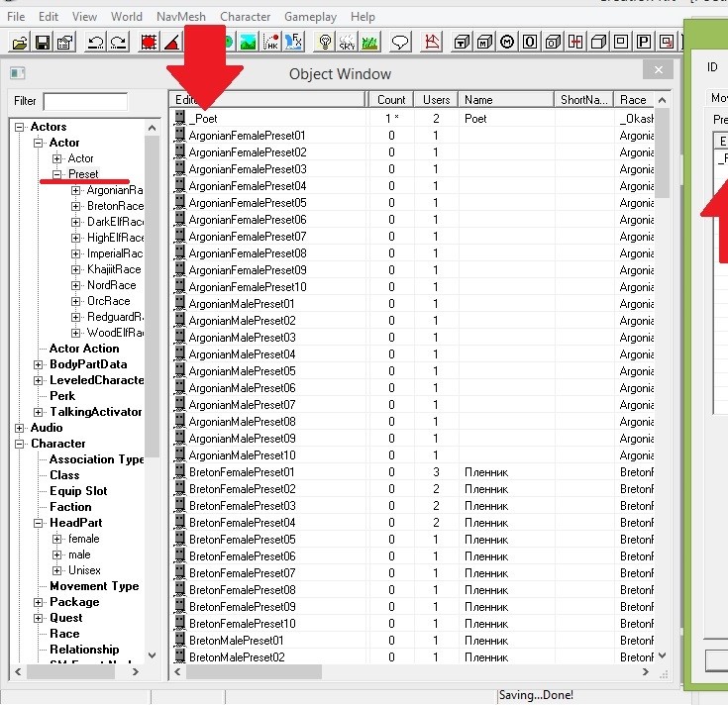Click the Havok (HK) simulation icon
The image size is (728, 705).
270,43
